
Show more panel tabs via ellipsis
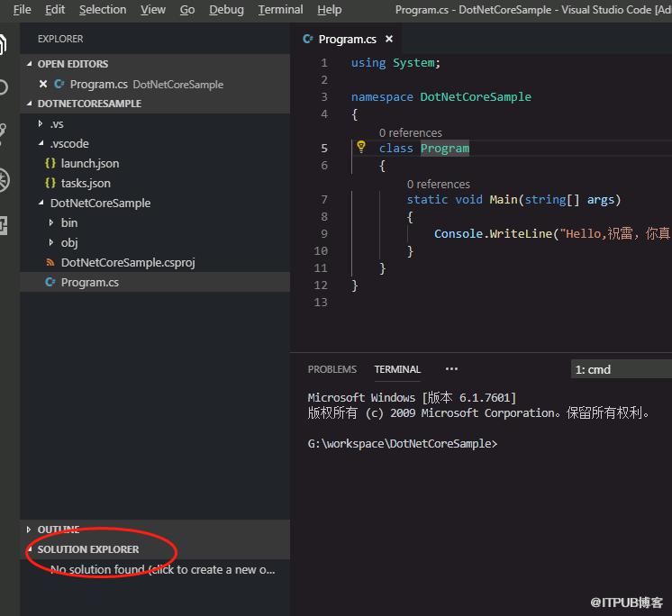[x=451, y=369]
